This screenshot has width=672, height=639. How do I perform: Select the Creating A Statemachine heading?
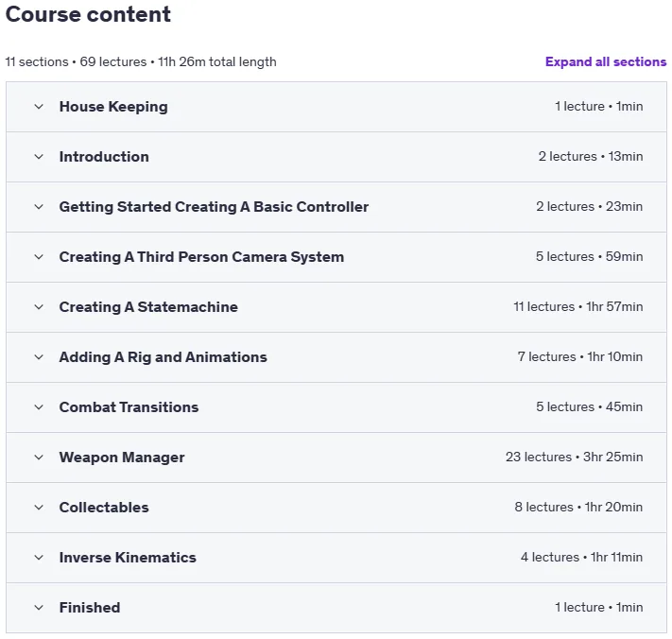pyautogui.click(x=148, y=307)
